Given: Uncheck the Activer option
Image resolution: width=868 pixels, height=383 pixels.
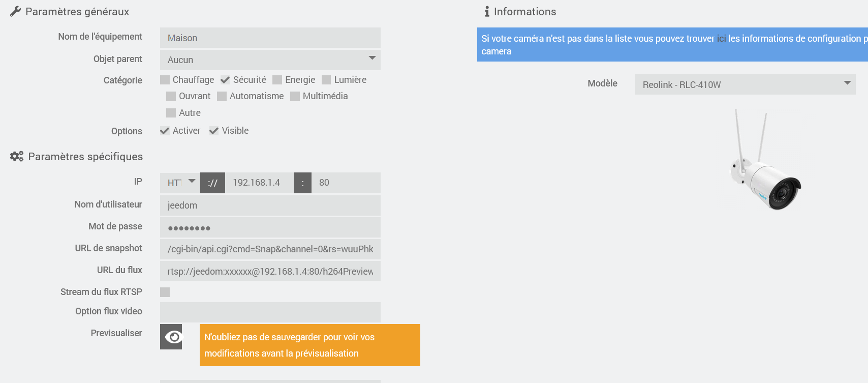Looking at the screenshot, I should 165,131.
